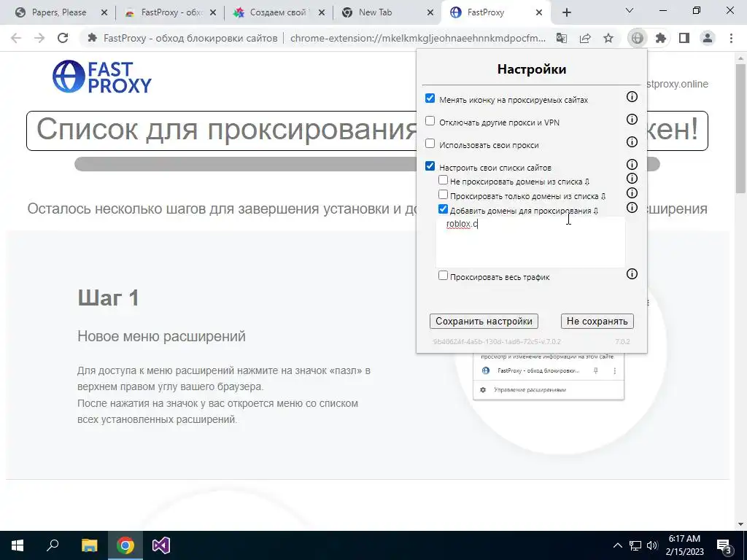This screenshot has height=560, width=747.
Task: Close the 'New Tab' tab
Action: click(430, 13)
